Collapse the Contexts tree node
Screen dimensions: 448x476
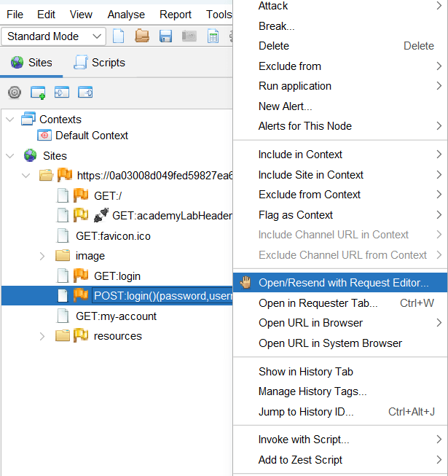10,120
